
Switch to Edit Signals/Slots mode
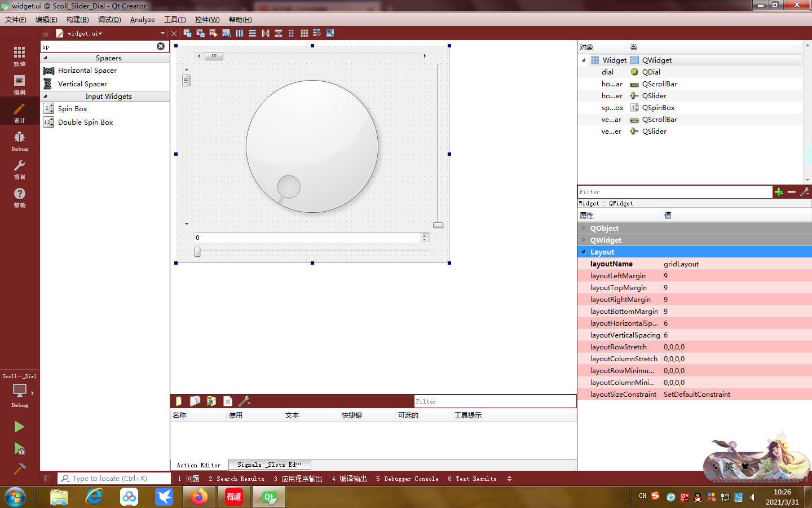[200, 33]
